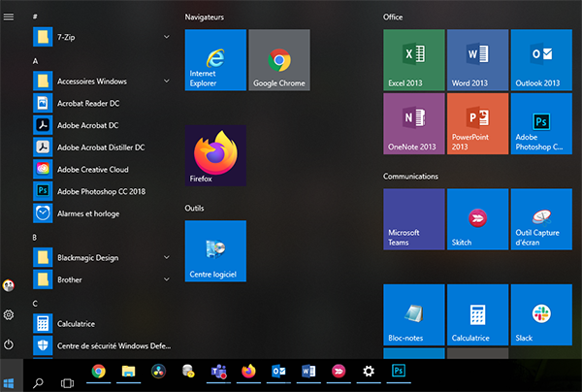The height and width of the screenshot is (392, 582).
Task: Launch the Slack tile
Action: coord(540,313)
